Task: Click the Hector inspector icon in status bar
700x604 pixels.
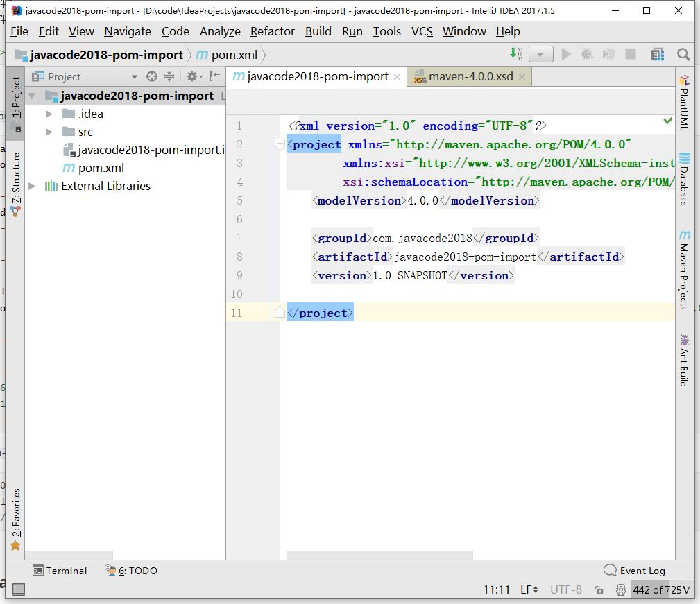Action: (x=620, y=589)
